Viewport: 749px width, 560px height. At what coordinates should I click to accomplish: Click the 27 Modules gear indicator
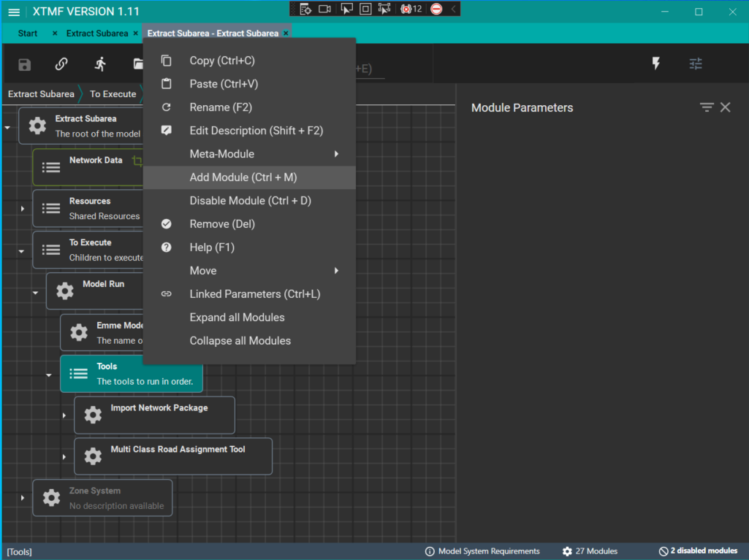[590, 551]
